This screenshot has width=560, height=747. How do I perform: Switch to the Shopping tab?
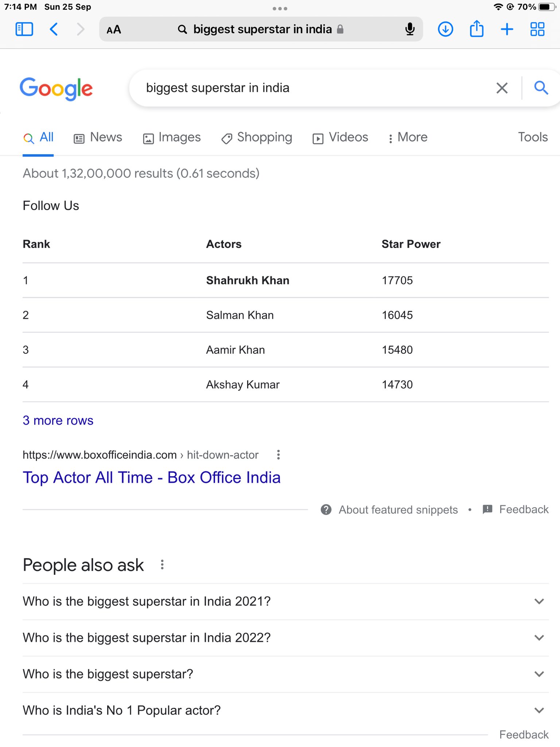tap(257, 138)
